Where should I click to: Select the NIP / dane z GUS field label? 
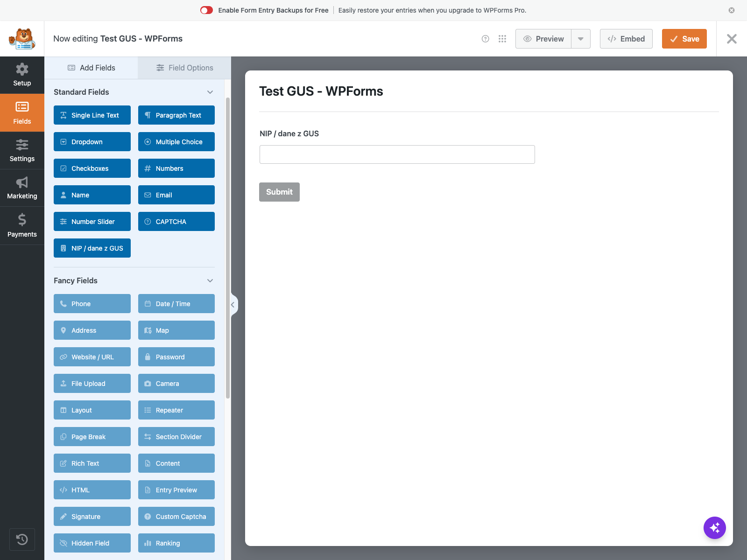click(x=289, y=133)
